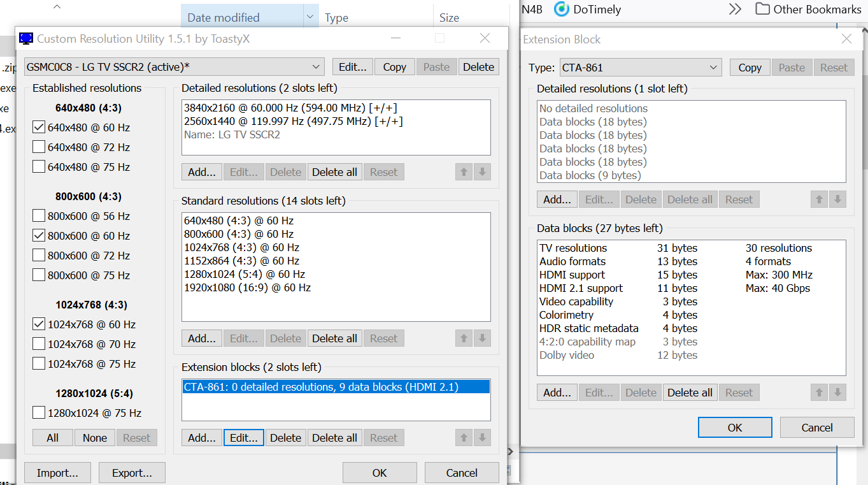Select the 3840x2160 @ 60.000 Hz entry
The width and height of the screenshot is (868, 485).
pyautogui.click(x=290, y=108)
